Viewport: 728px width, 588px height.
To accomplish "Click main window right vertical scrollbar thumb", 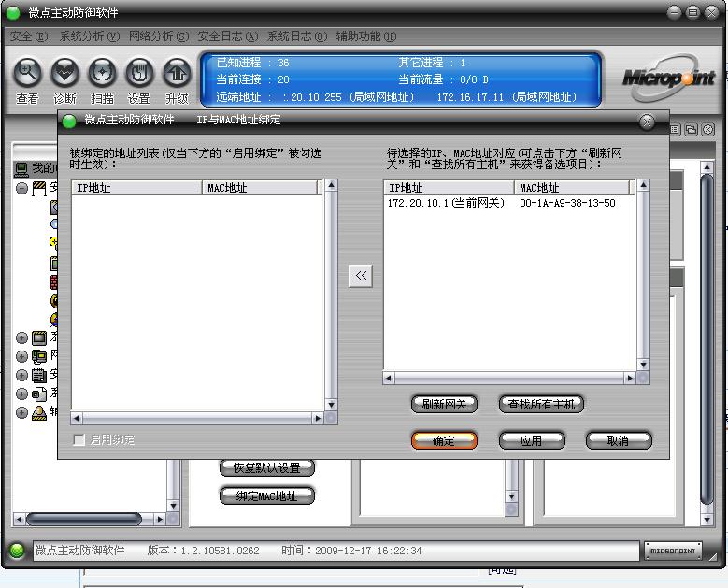I will coord(707,339).
